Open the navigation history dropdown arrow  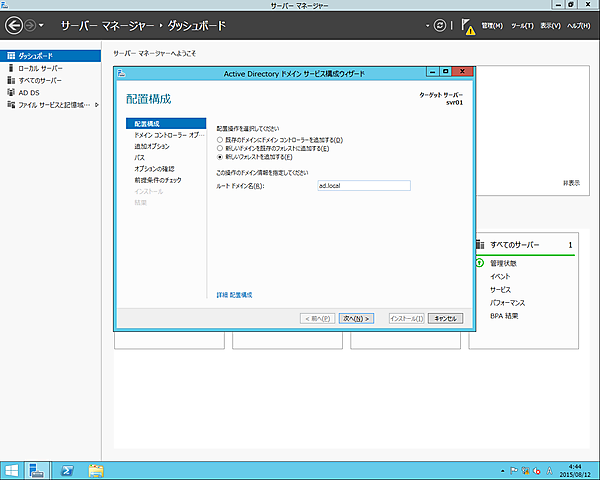point(41,26)
